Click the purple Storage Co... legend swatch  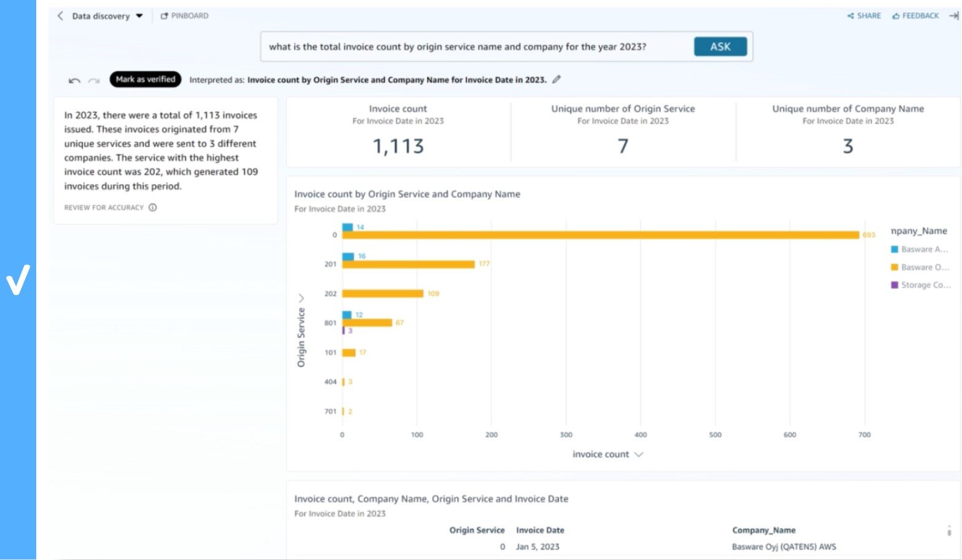(895, 285)
